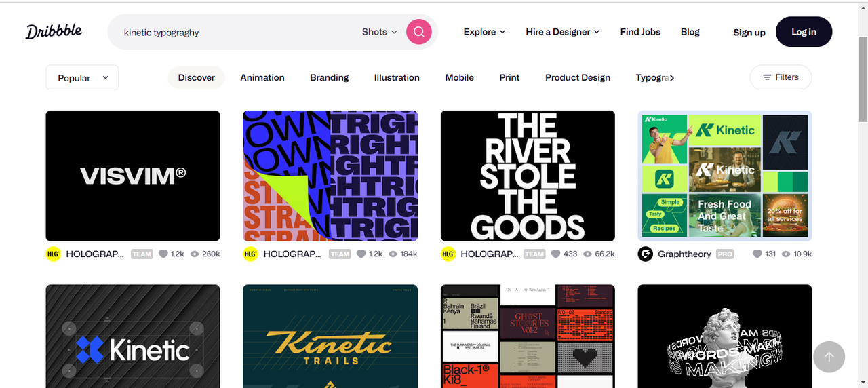Open the VISVIM shot thumbnail

pos(133,176)
